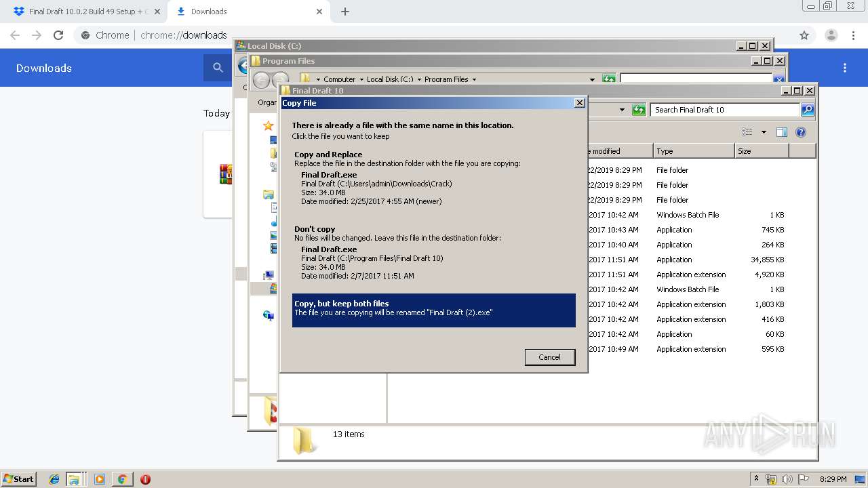Sort by Size column header
The height and width of the screenshot is (488, 868).
coord(762,151)
